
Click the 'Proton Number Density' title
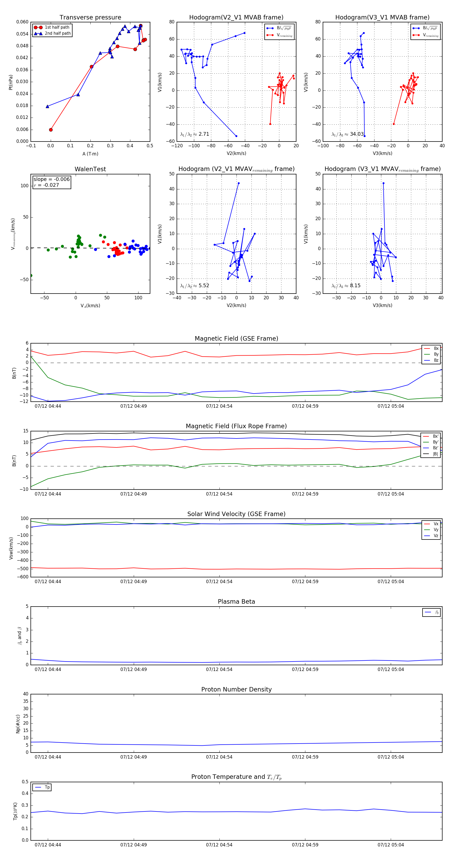(236, 689)
